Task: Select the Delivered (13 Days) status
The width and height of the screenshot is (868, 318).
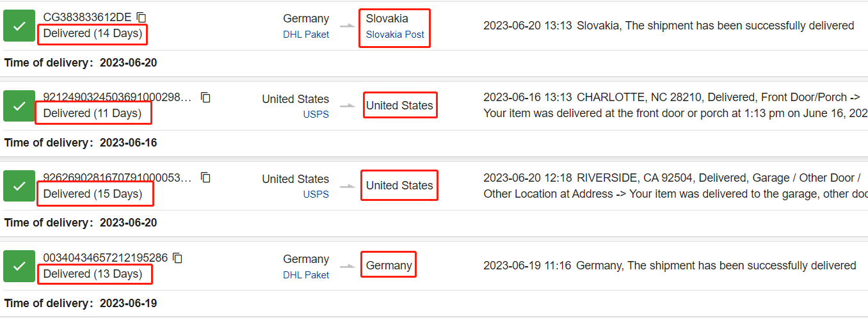Action: (93, 274)
